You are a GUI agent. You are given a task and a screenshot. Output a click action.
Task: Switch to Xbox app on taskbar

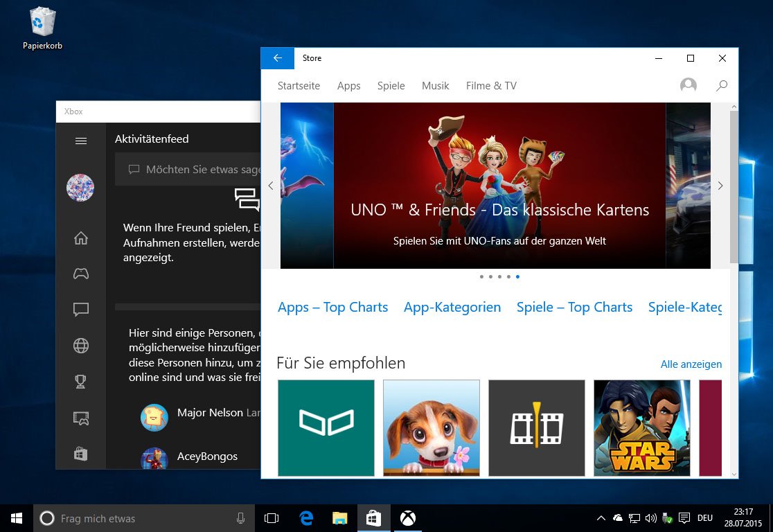pyautogui.click(x=408, y=518)
